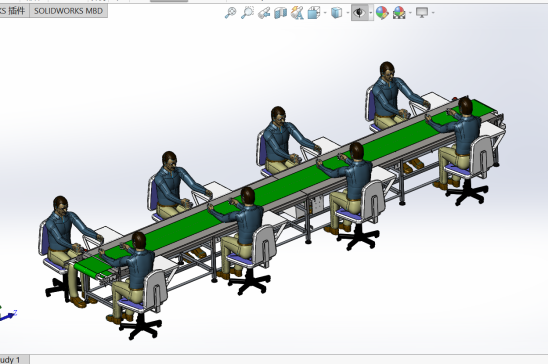Expand the View Settings dropdown arrow

coord(433,13)
